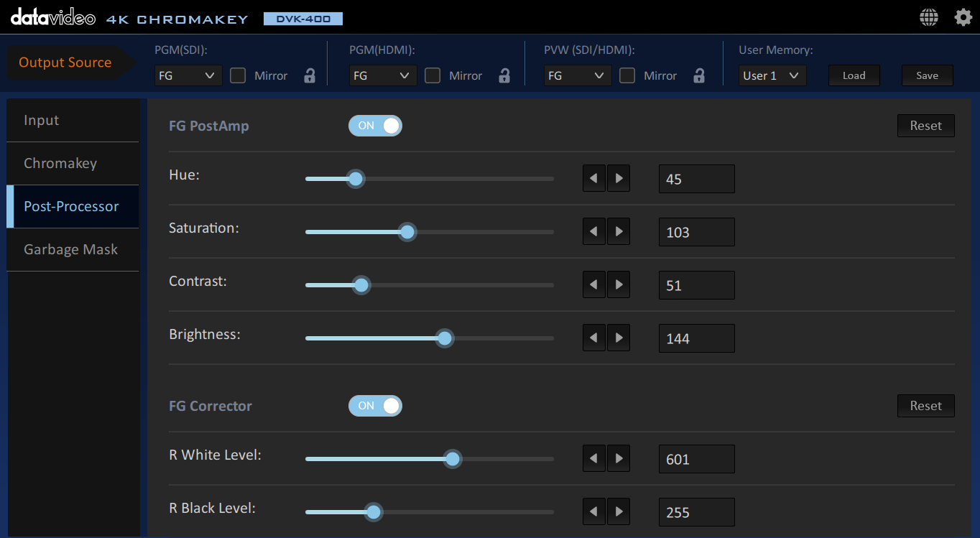Switch to the Chromakey tab
The image size is (980, 538).
tap(73, 163)
